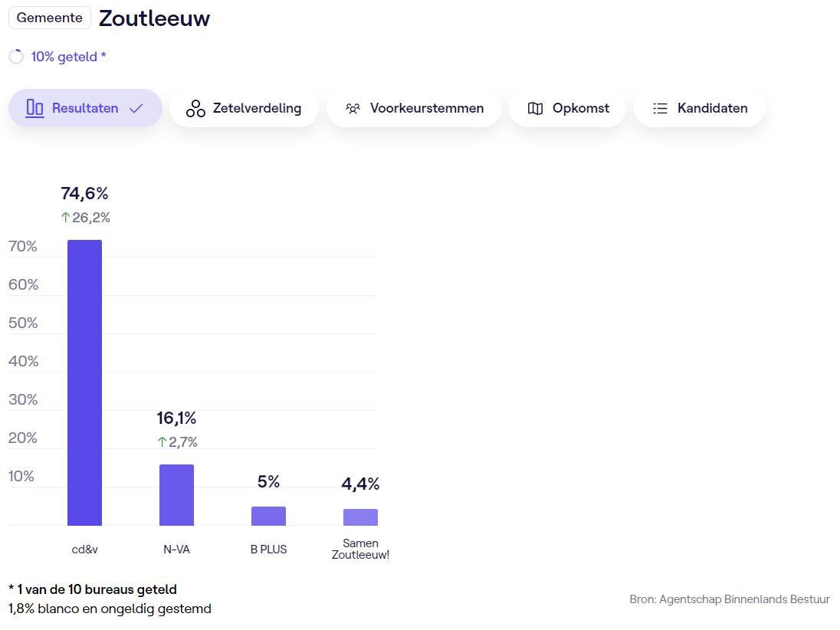Viewport: 840px width, 630px height.
Task: Select the Kandidaten tab
Action: tap(699, 108)
